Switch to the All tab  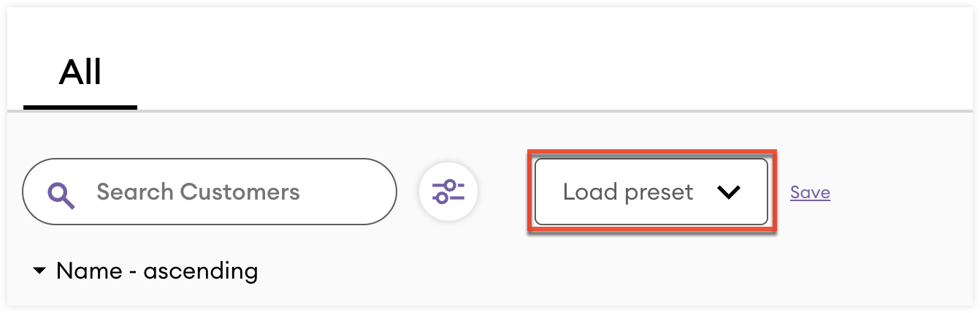80,73
